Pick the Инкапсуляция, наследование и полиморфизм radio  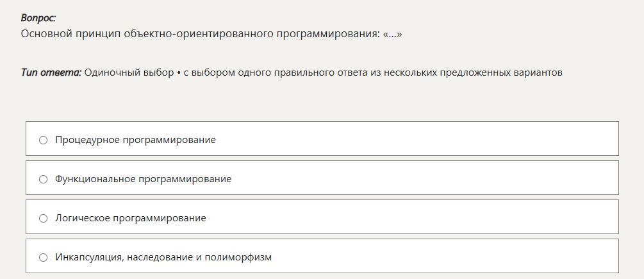coord(44,257)
